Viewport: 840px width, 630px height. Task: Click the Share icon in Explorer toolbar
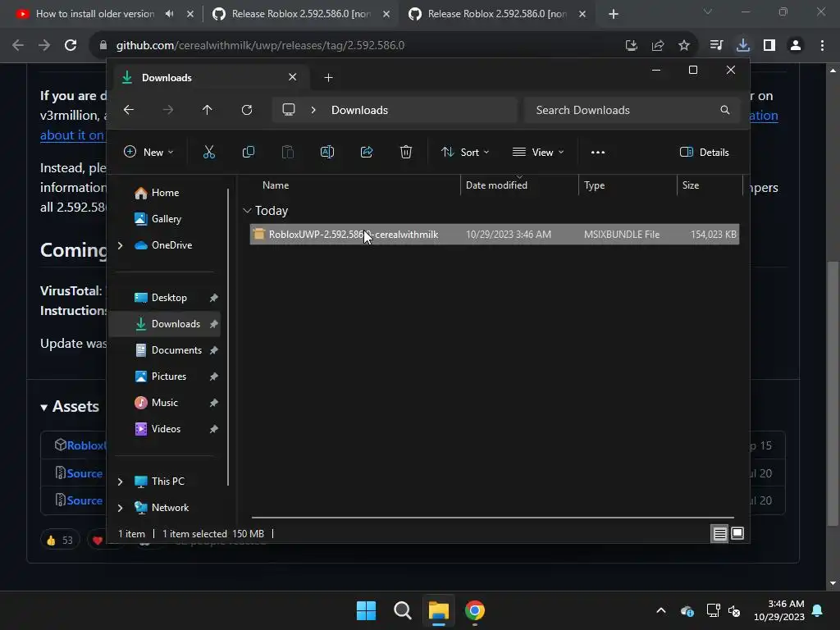point(367,152)
